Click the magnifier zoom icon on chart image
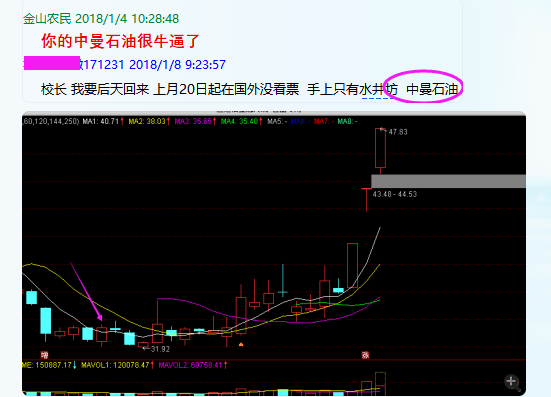551x397 pixels. [512, 382]
